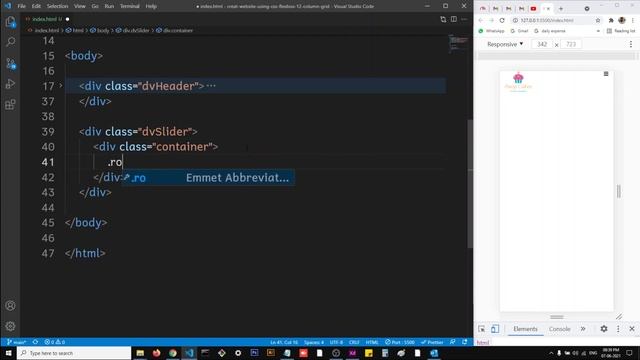The width and height of the screenshot is (640, 360).
Task: Open the File menu
Action: (22, 6)
